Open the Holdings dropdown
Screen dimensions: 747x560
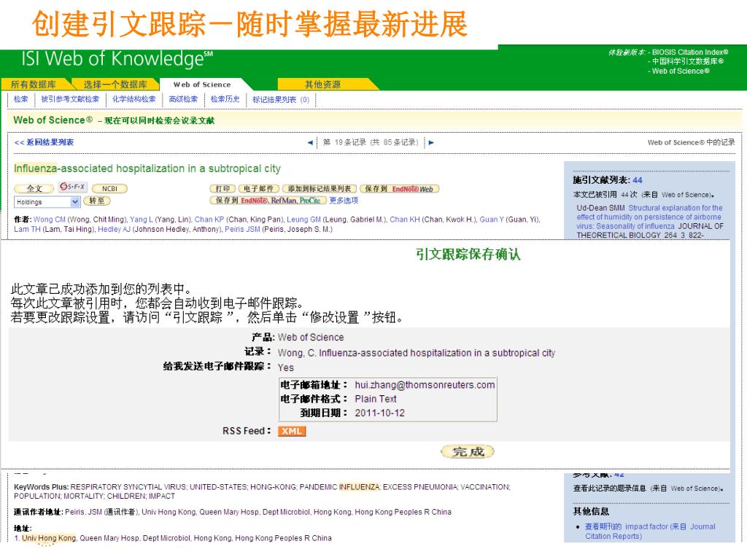click(47, 202)
